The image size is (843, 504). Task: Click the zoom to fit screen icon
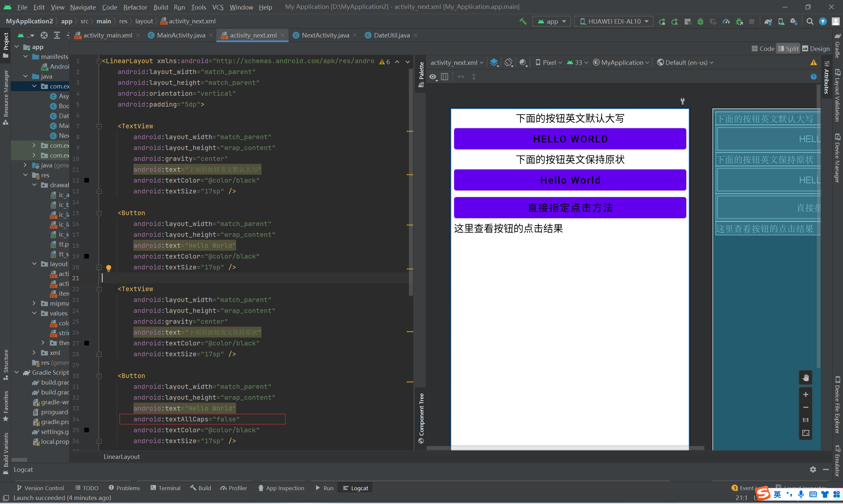click(805, 433)
